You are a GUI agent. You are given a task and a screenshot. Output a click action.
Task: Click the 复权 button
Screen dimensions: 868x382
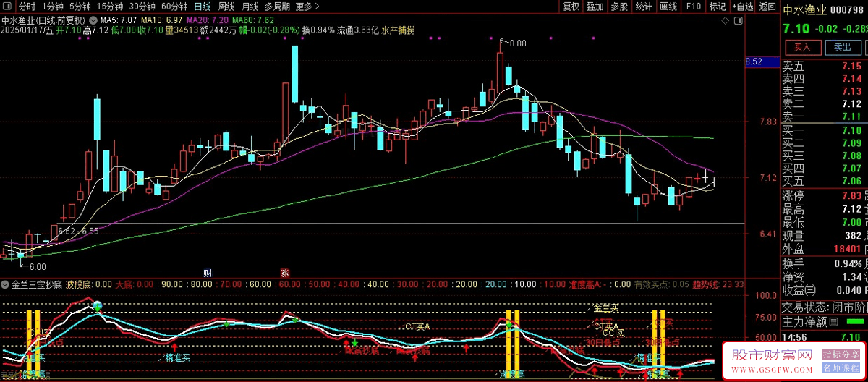pyautogui.click(x=571, y=7)
